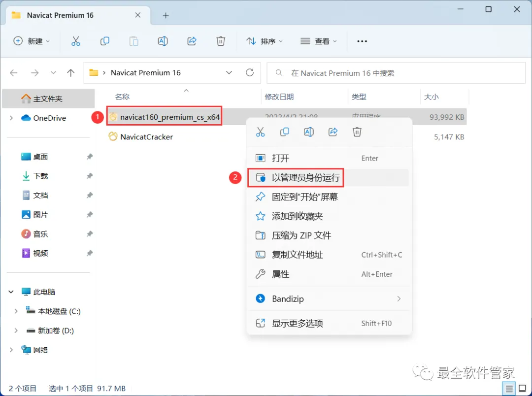Open OneDrive in the navigation pane
The width and height of the screenshot is (532, 396).
pyautogui.click(x=50, y=118)
